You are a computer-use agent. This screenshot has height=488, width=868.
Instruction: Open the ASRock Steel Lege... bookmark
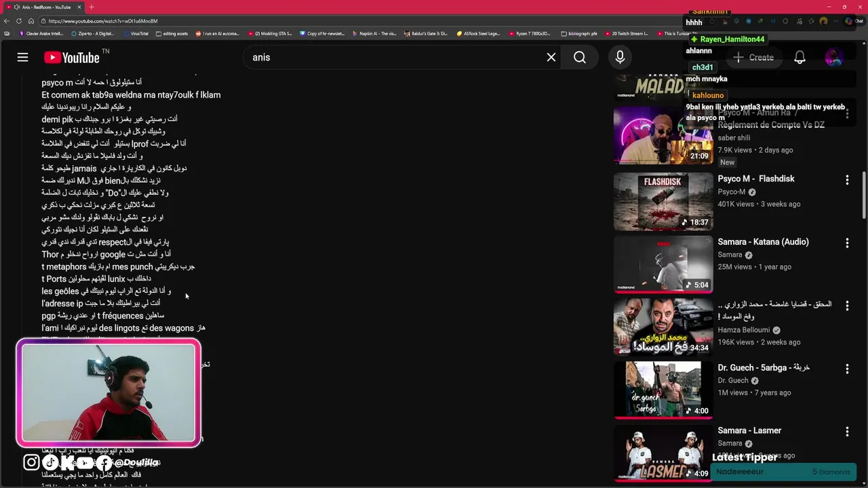tap(478, 33)
